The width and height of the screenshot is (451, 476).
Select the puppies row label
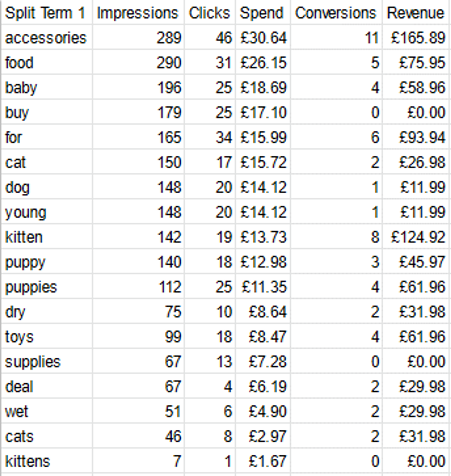47,287
